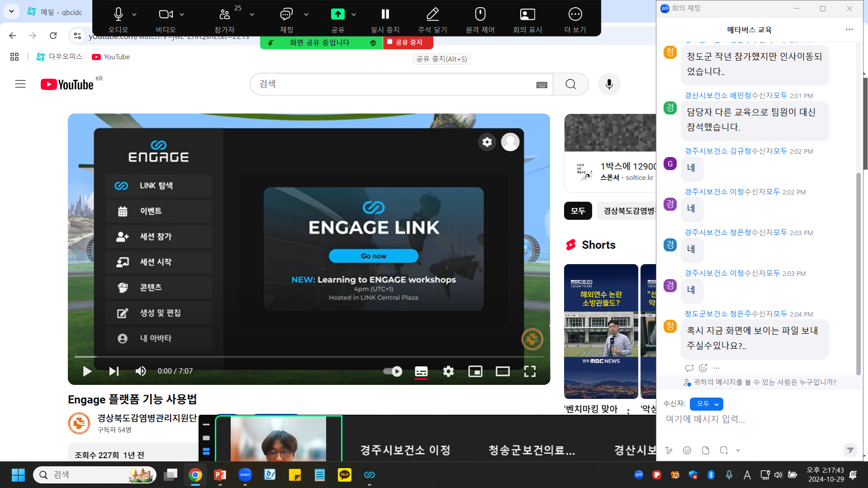The image size is (868, 488).
Task: Open Zoom 채팅 chat button
Action: tap(286, 19)
